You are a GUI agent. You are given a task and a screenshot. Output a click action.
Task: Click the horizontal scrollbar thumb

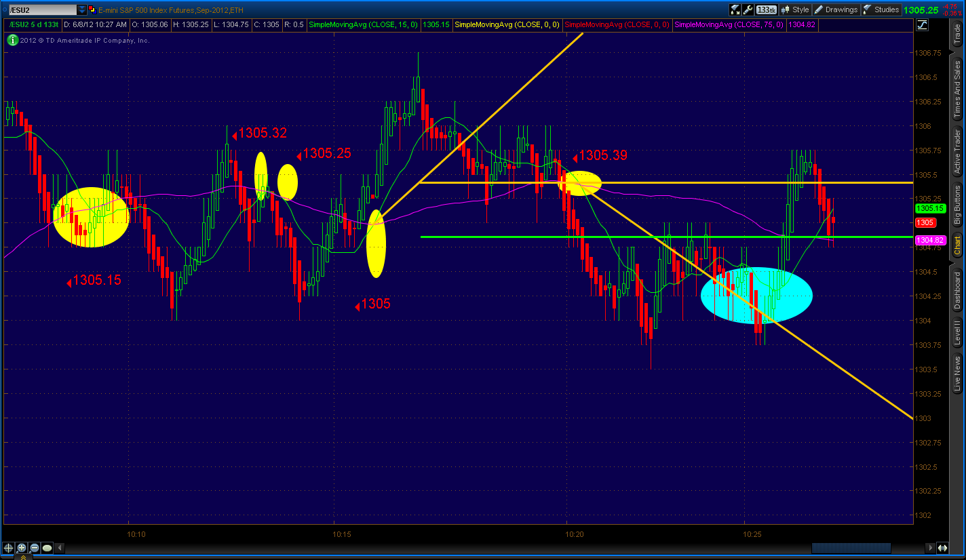coord(851,548)
